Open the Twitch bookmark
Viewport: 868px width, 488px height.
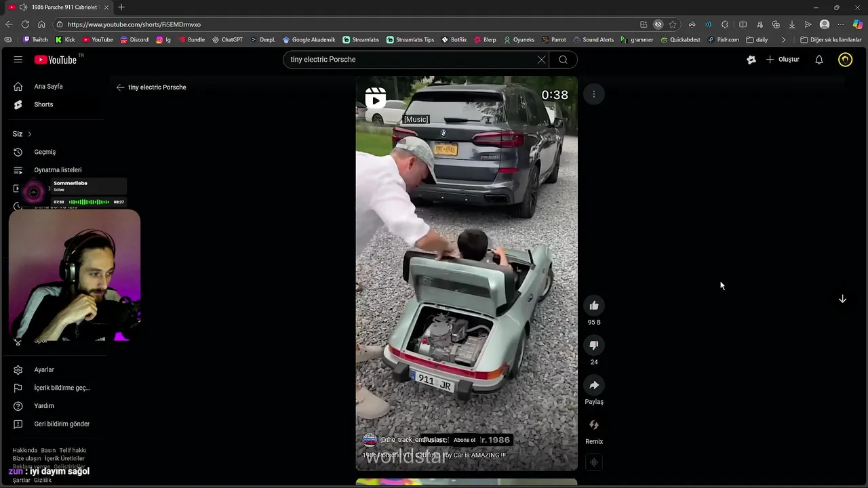coord(35,40)
